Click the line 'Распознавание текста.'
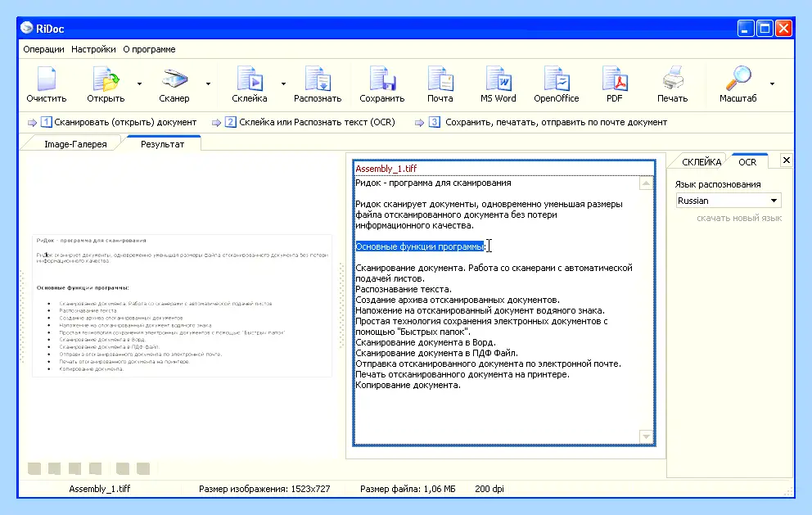Image resolution: width=812 pixels, height=515 pixels. pyautogui.click(x=404, y=289)
